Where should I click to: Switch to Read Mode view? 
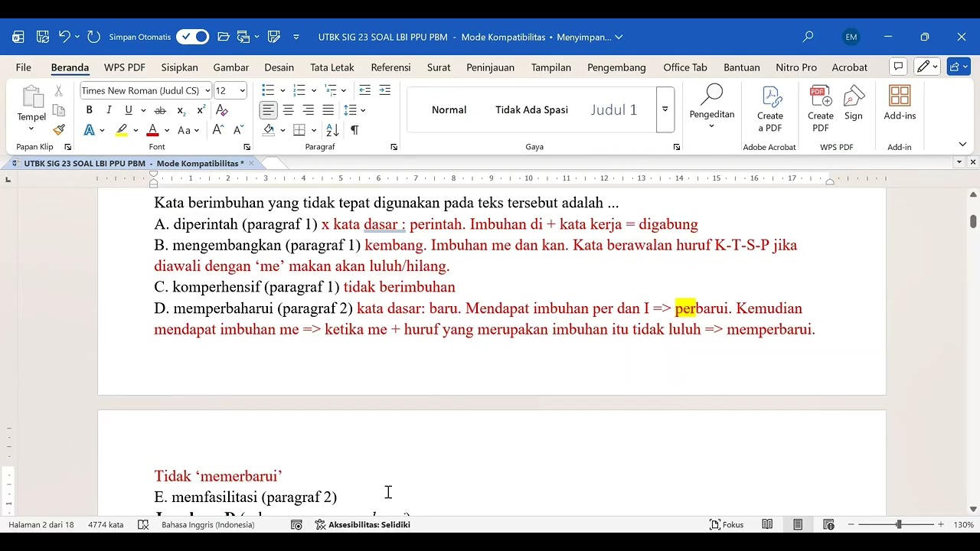767,524
